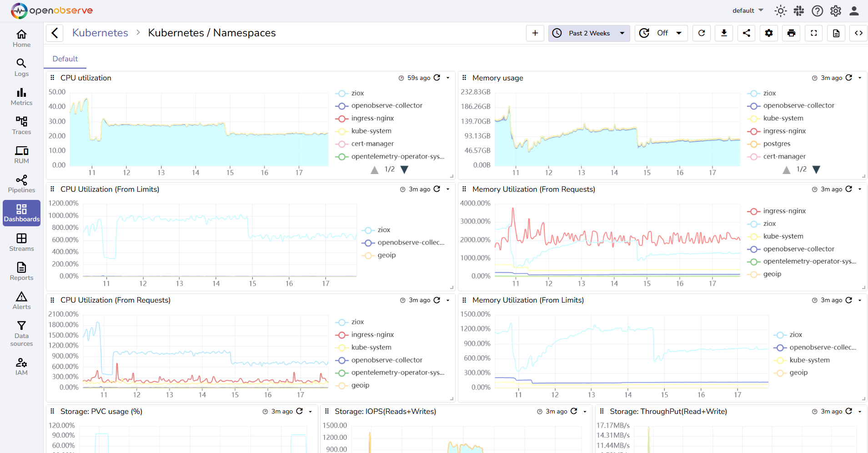Open the Alerts section icon

(21, 299)
